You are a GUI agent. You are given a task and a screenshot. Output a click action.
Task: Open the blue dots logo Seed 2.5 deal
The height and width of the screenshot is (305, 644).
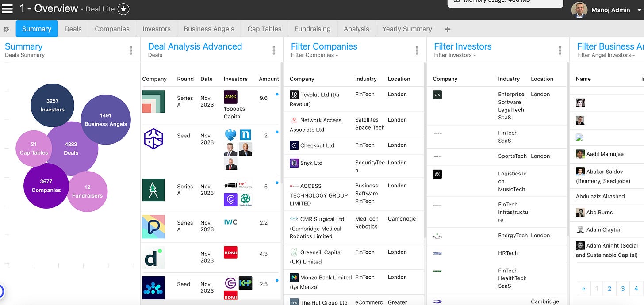(x=153, y=288)
